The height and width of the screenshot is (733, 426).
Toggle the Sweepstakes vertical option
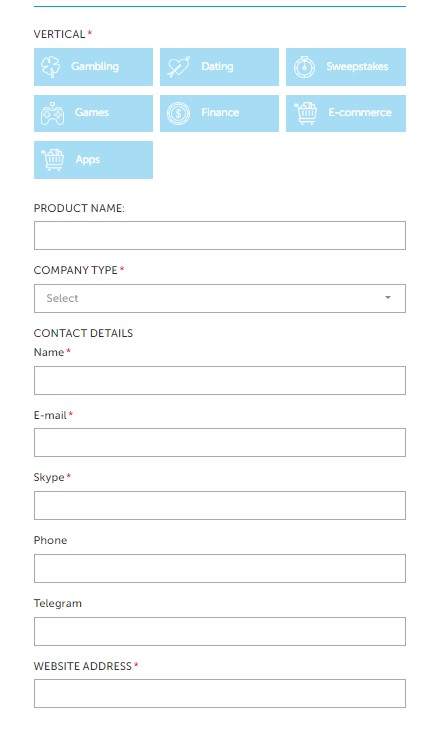point(346,67)
